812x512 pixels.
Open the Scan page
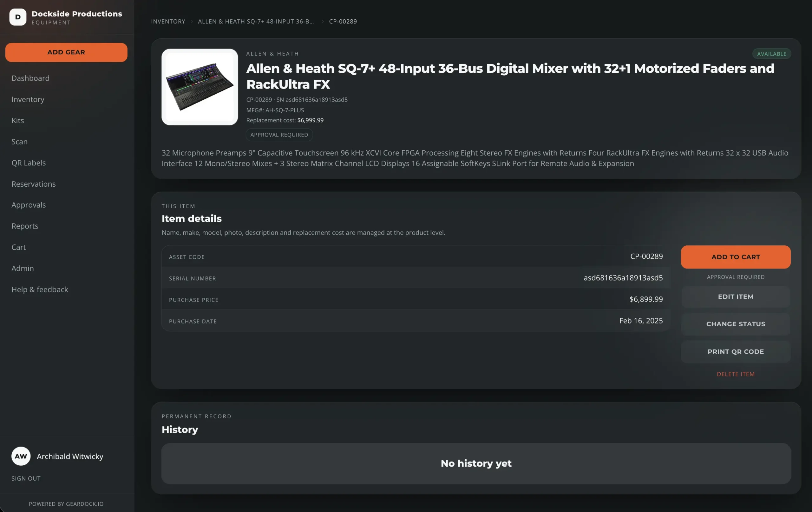(20, 142)
